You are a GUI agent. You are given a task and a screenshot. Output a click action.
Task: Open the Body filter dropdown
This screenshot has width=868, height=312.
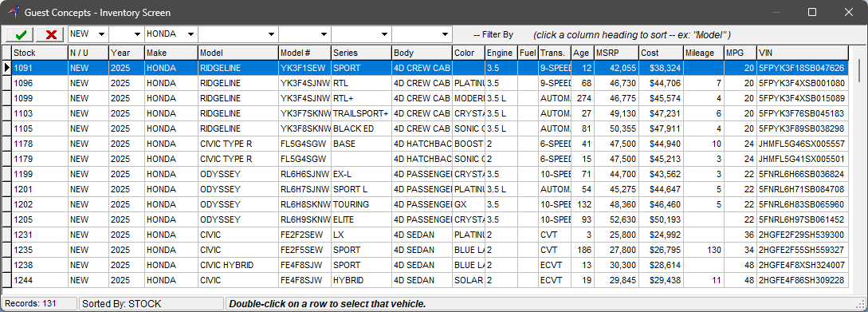click(x=446, y=34)
